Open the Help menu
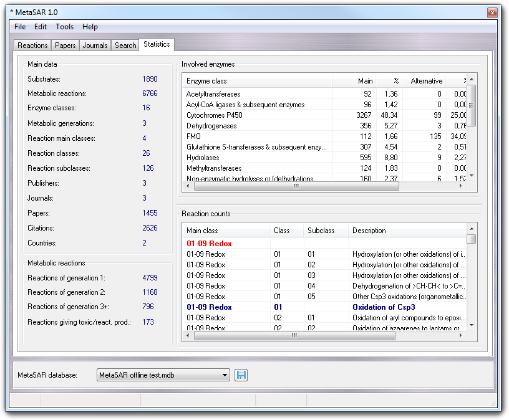 pos(90,27)
